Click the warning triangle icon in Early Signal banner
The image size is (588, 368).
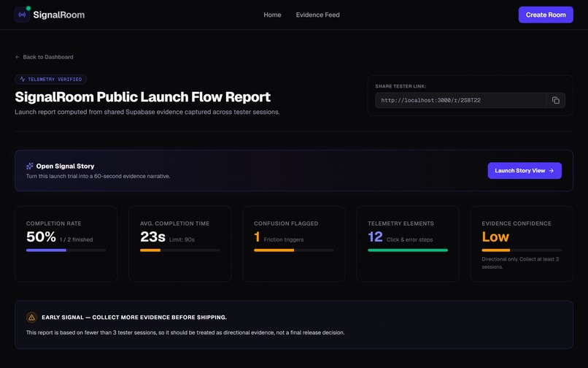click(31, 318)
